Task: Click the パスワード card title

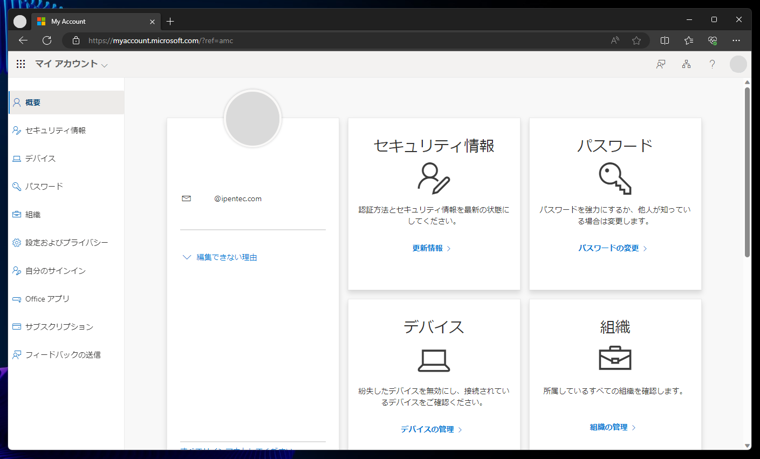Action: [615, 146]
